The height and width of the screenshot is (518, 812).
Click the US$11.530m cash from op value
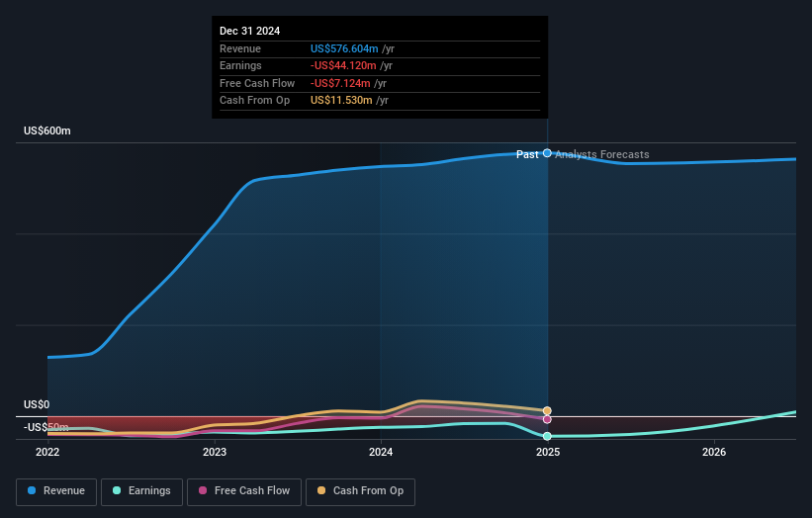[341, 101]
